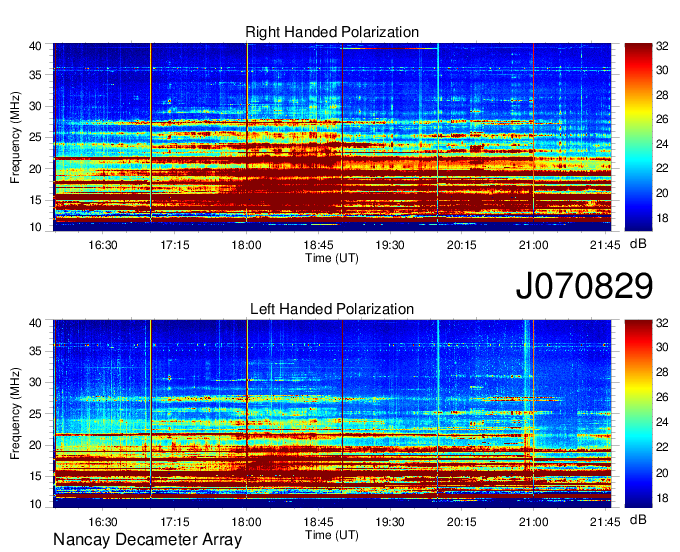The height and width of the screenshot is (552, 680).
Task: Click the "24" value on Right Handed color bar
Action: (662, 144)
